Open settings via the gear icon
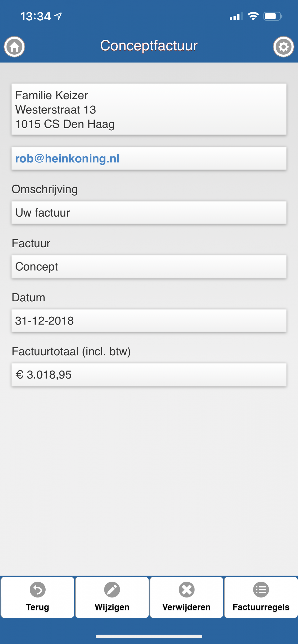This screenshot has height=644, width=298. pyautogui.click(x=283, y=47)
